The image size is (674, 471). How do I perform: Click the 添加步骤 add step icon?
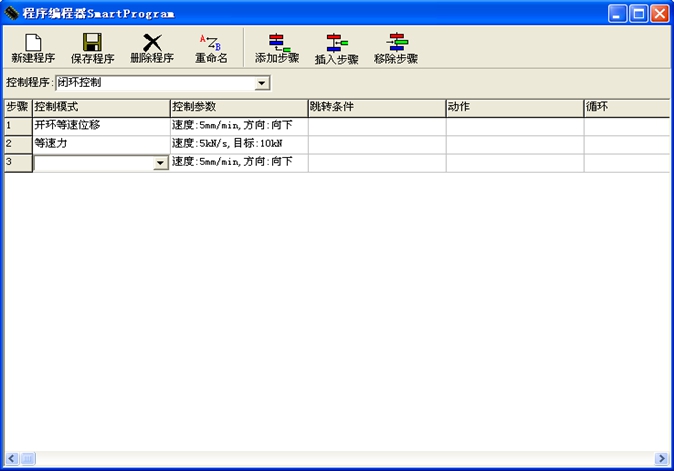click(x=276, y=42)
